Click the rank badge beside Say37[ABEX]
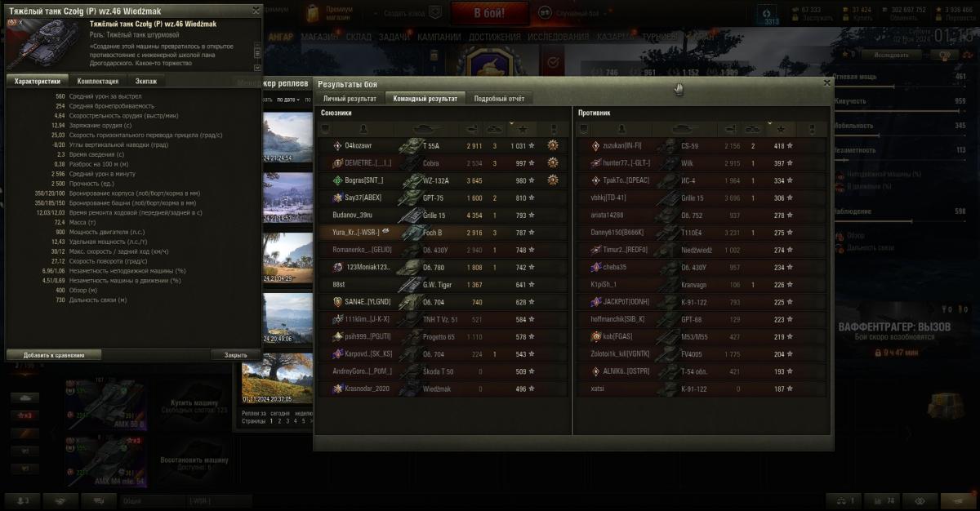980x511 pixels. pyautogui.click(x=338, y=198)
